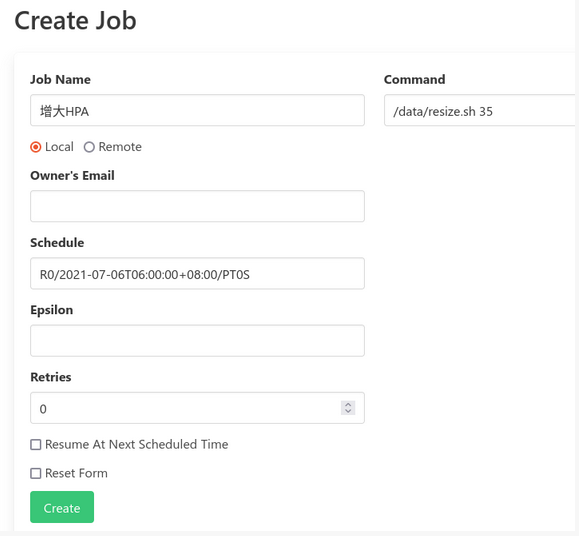The image size is (579, 536).
Task: Focus the Job Name field containing 增大HPA
Action: 197,110
